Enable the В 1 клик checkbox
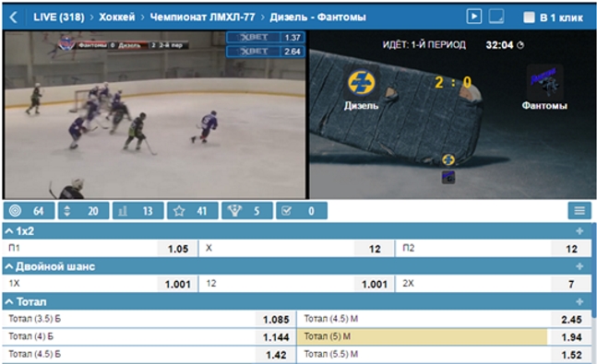 point(529,18)
